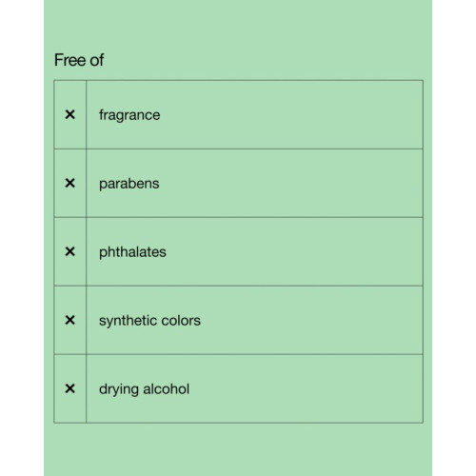The height and width of the screenshot is (476, 476).
Task: Click blank cell area right of 'phthalates'
Action: pos(294,251)
